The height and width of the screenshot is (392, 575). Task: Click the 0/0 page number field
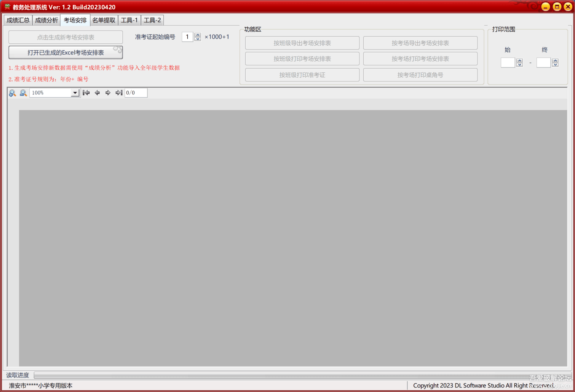click(x=136, y=93)
